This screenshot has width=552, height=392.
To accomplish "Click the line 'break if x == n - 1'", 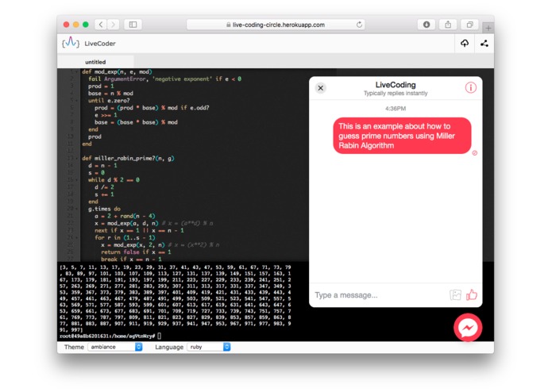I will pyautogui.click(x=131, y=259).
